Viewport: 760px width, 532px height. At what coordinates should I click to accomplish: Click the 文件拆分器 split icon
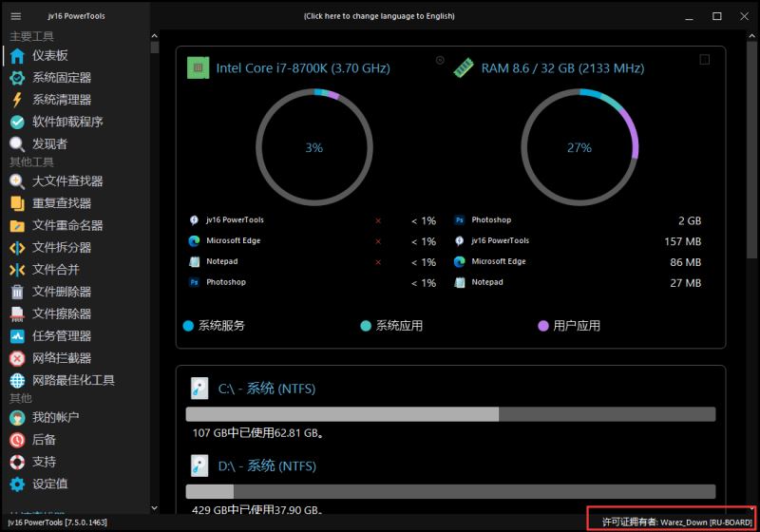click(17, 248)
